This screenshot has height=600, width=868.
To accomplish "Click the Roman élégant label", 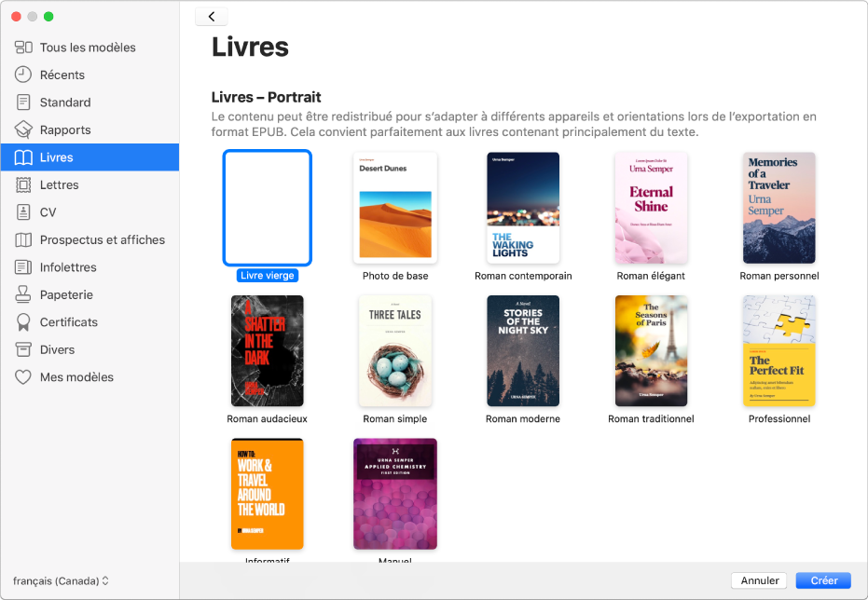I will pyautogui.click(x=651, y=276).
